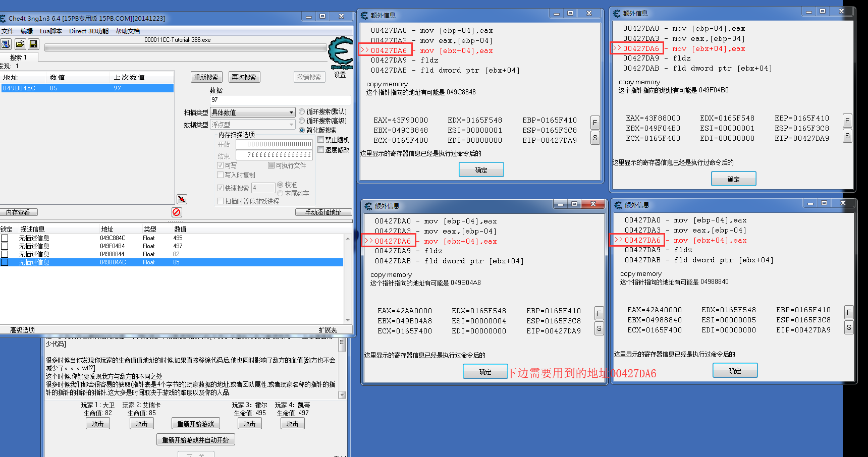The image size is (868, 457).
Task: Click the F button in the 049C8848 dialog
Action: 595,123
